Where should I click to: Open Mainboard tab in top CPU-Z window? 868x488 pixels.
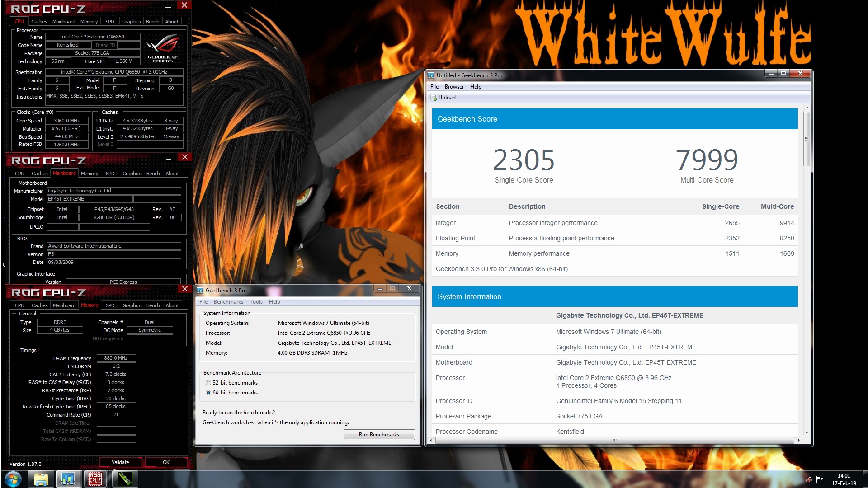(64, 22)
